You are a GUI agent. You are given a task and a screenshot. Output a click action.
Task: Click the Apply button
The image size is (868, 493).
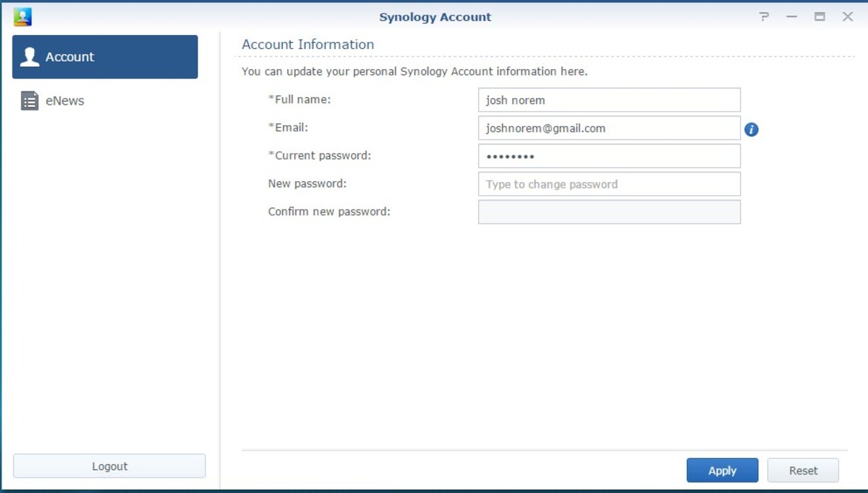coord(722,470)
